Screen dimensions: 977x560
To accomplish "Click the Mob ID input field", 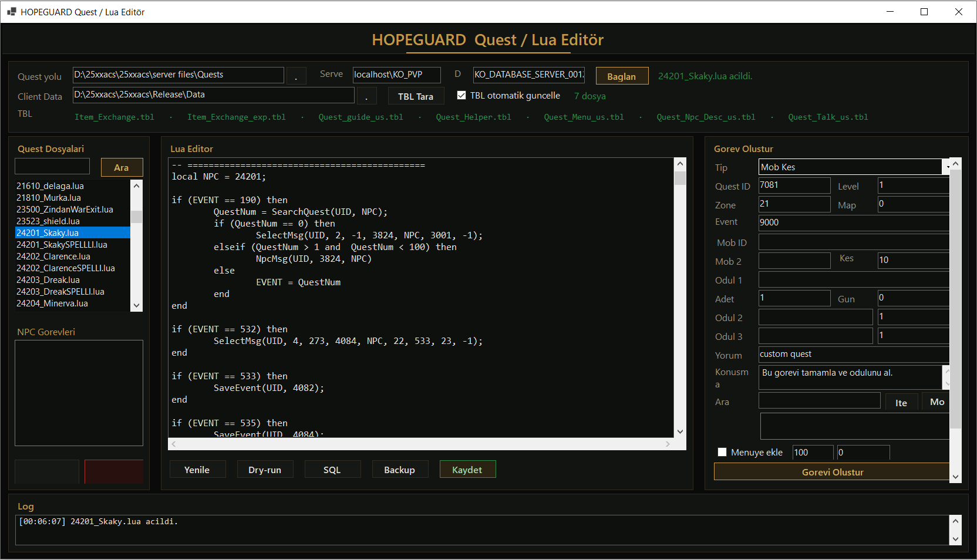I will [x=854, y=242].
